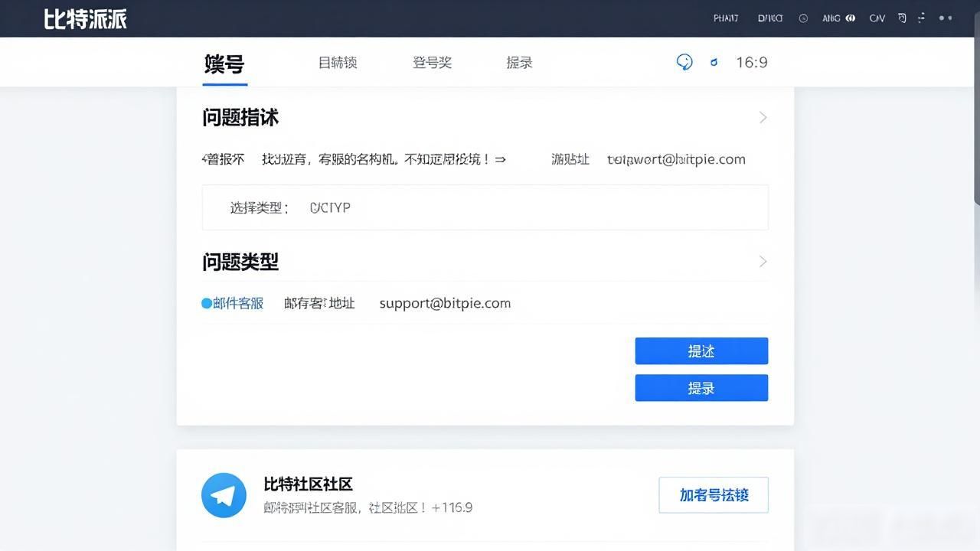Switch to the second tab in navigation row
The height and width of the screenshot is (551, 980).
pos(338,63)
